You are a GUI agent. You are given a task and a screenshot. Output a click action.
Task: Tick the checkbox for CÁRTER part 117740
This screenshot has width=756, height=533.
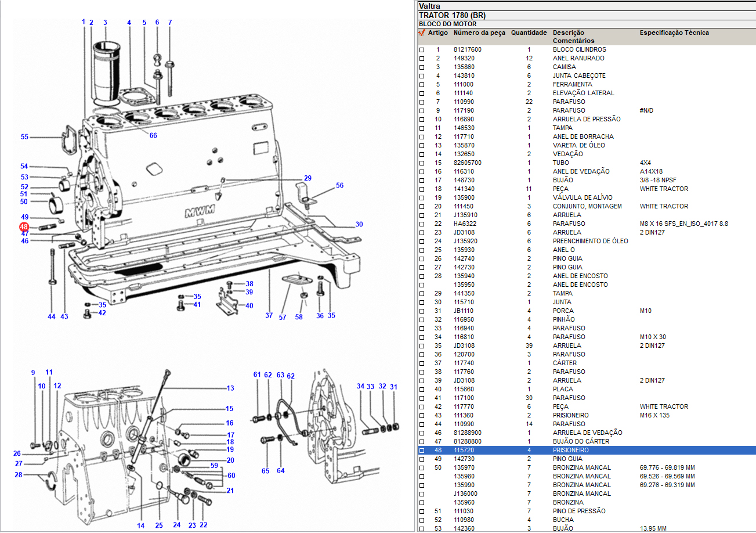point(422,363)
